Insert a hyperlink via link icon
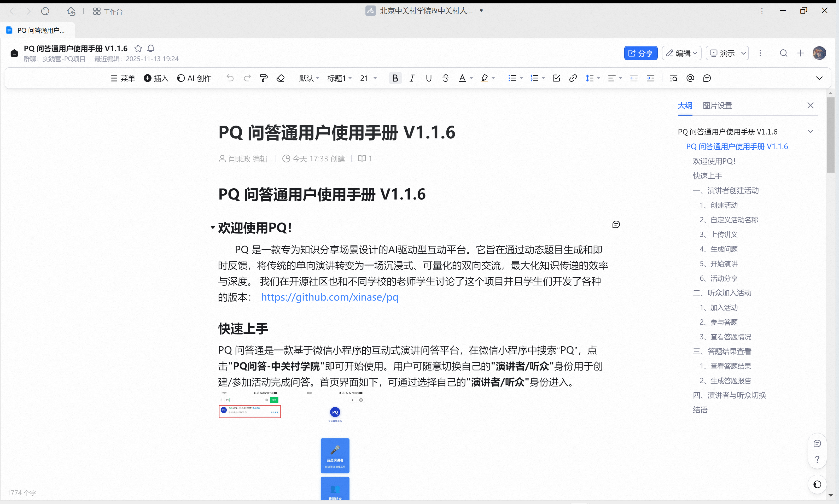Screen dimensions: 839x504 click(573, 78)
